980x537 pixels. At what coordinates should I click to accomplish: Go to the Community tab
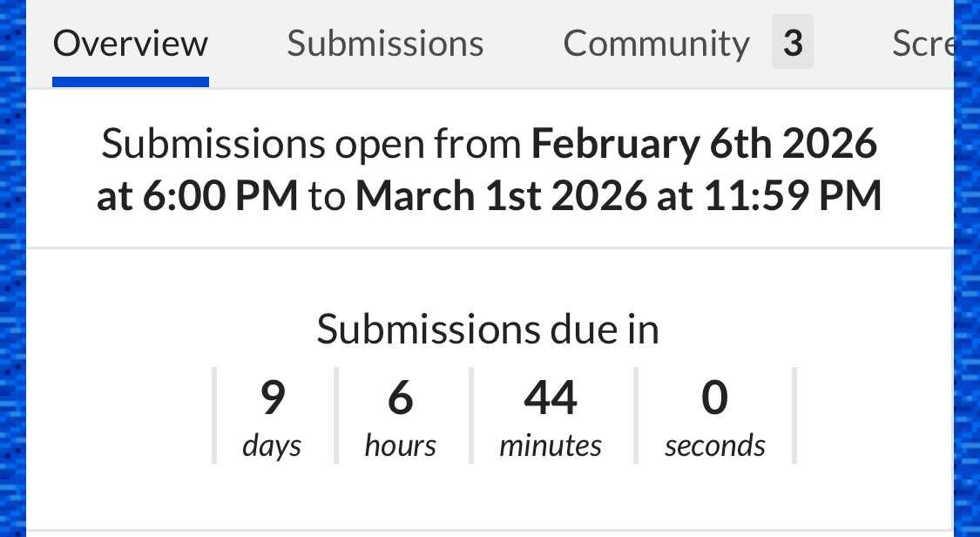click(x=656, y=43)
